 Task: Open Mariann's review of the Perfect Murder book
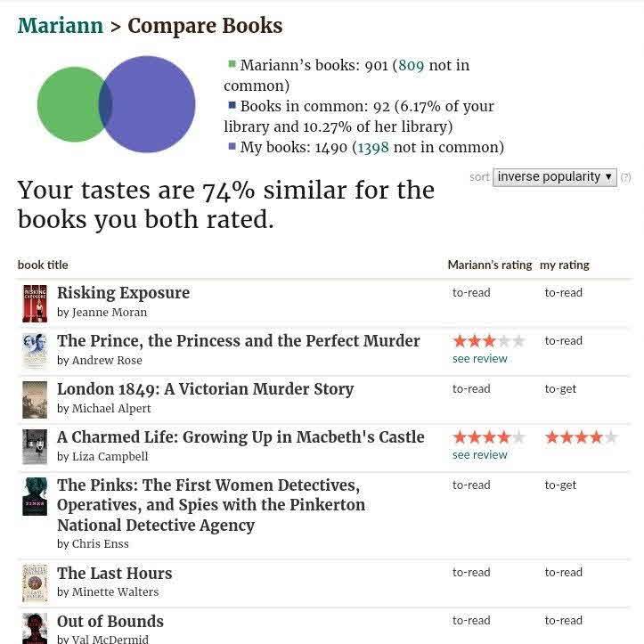coord(479,359)
